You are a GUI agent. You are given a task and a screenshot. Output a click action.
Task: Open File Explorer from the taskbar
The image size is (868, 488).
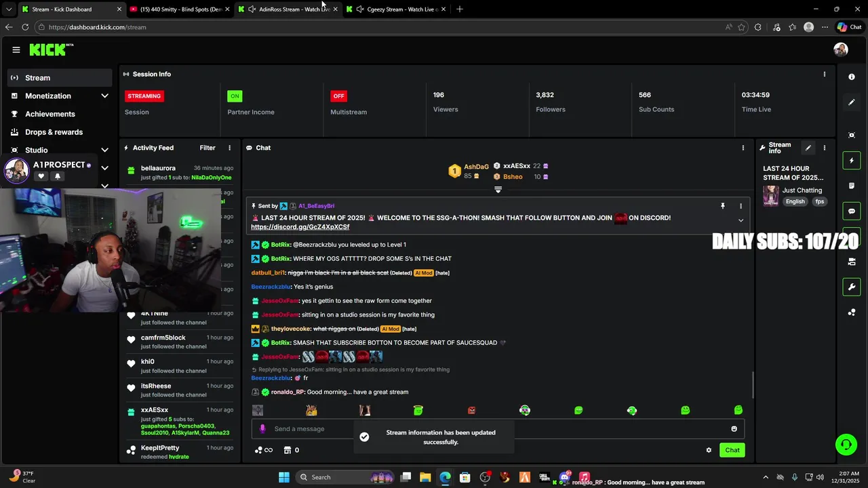click(425, 477)
